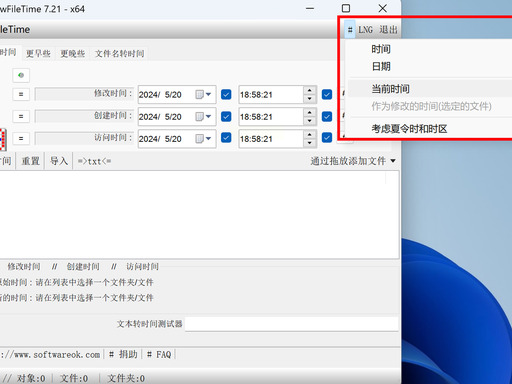Click the equals button beside 创建时间

coord(21,116)
